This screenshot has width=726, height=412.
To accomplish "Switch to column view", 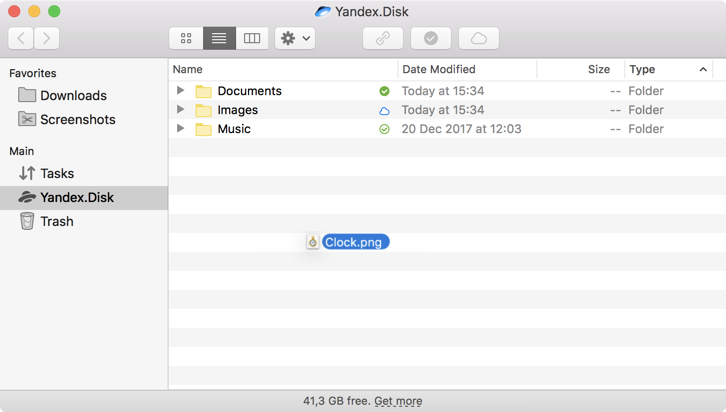I will [252, 38].
